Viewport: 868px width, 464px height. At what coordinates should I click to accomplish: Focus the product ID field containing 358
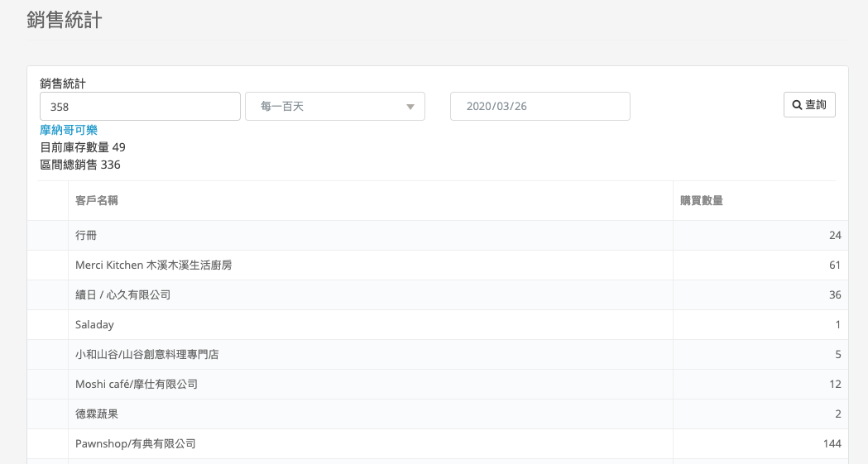tap(140, 107)
